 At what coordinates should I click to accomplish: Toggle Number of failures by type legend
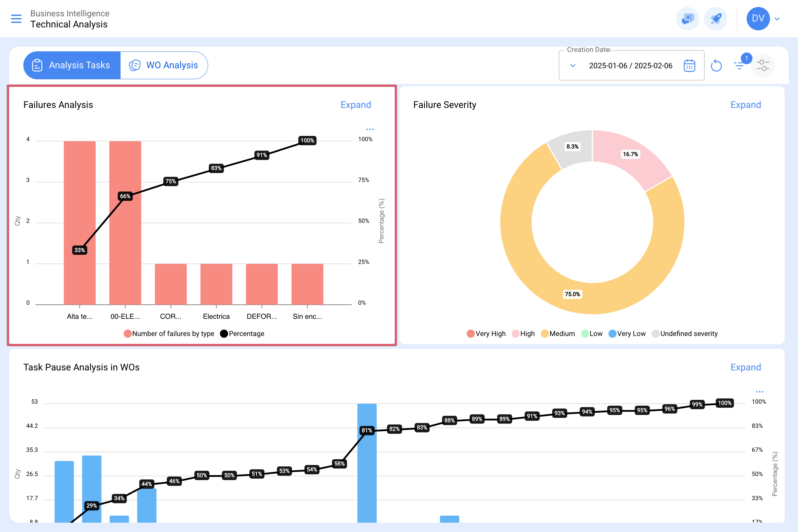[x=169, y=333]
